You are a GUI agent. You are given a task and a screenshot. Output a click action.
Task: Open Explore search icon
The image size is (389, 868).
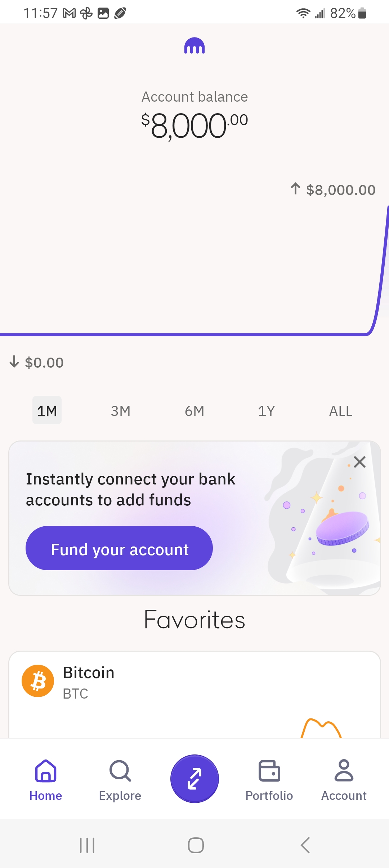pos(120,771)
